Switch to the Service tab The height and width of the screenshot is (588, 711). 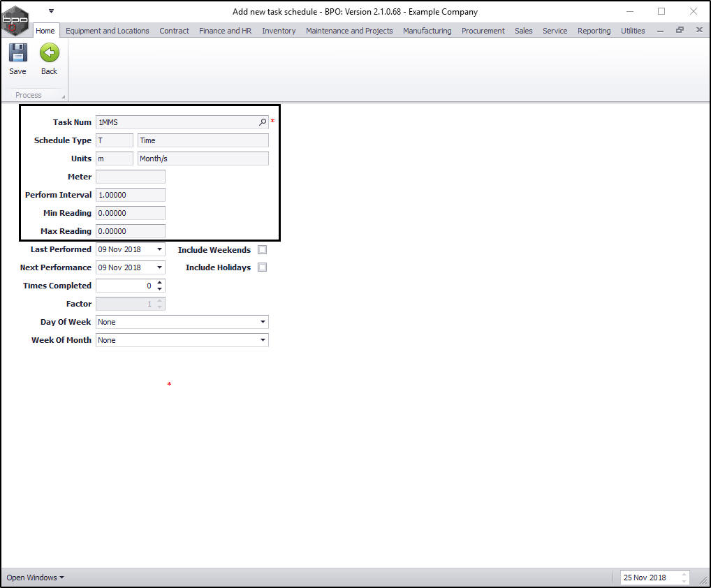[555, 30]
